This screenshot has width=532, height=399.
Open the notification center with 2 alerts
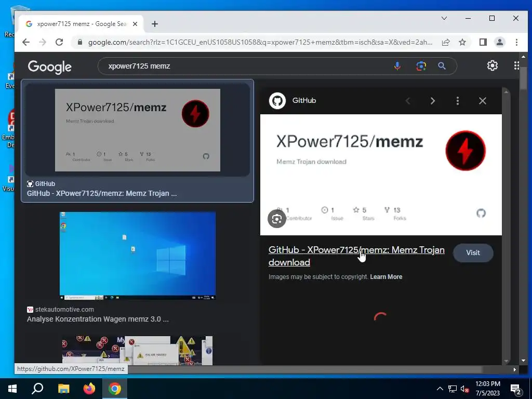click(x=516, y=389)
